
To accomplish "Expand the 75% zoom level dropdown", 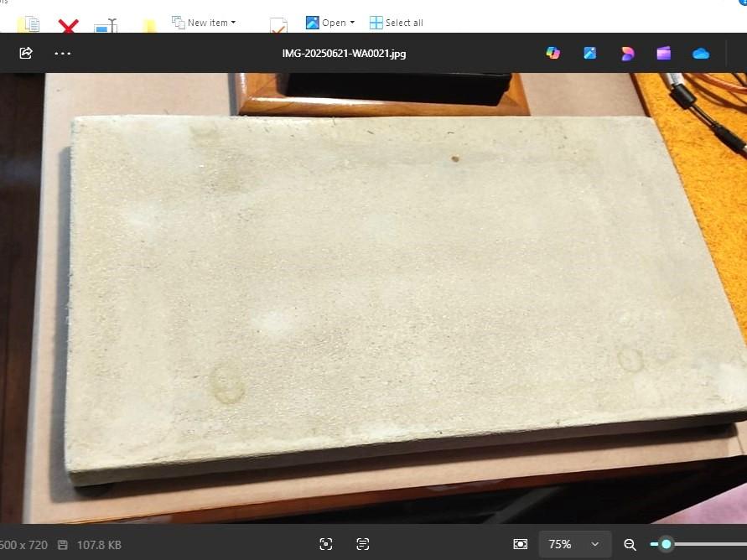I will (574, 544).
